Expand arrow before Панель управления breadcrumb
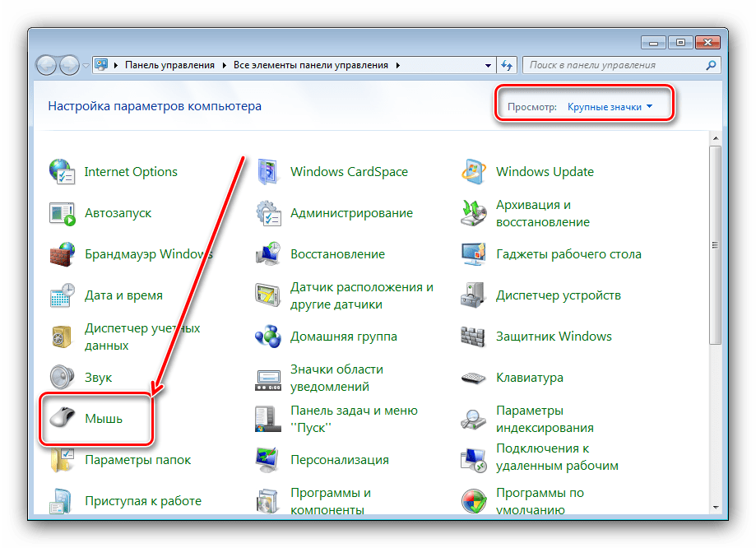This screenshot has width=756, height=548. point(116,66)
